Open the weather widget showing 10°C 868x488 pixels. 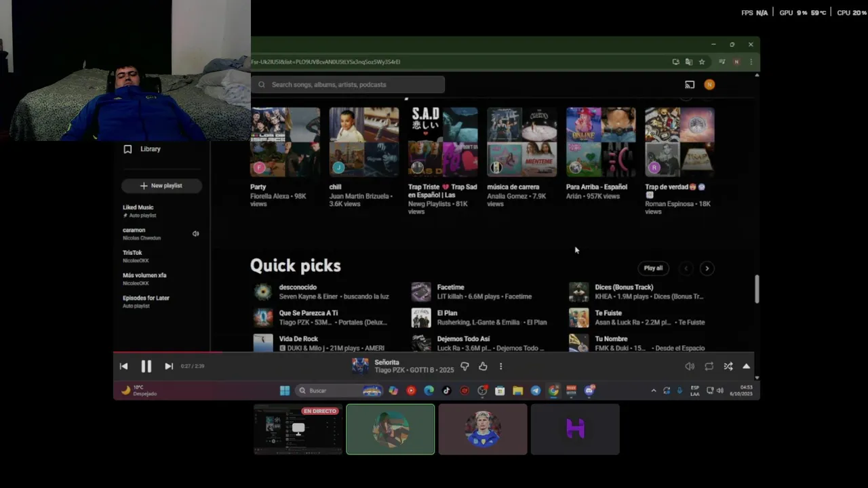[x=139, y=390]
